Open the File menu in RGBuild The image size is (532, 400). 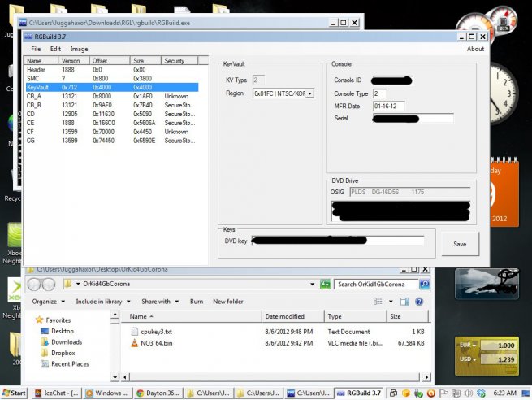point(36,49)
